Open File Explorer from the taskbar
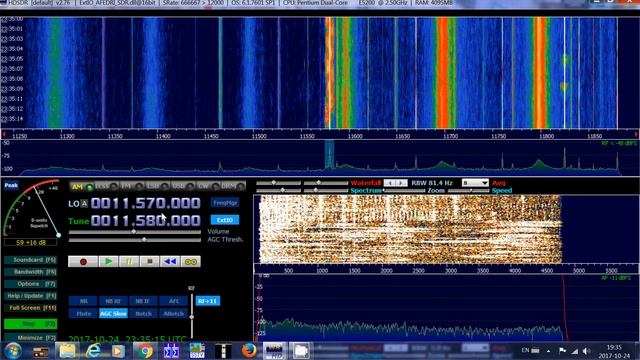 [67, 351]
